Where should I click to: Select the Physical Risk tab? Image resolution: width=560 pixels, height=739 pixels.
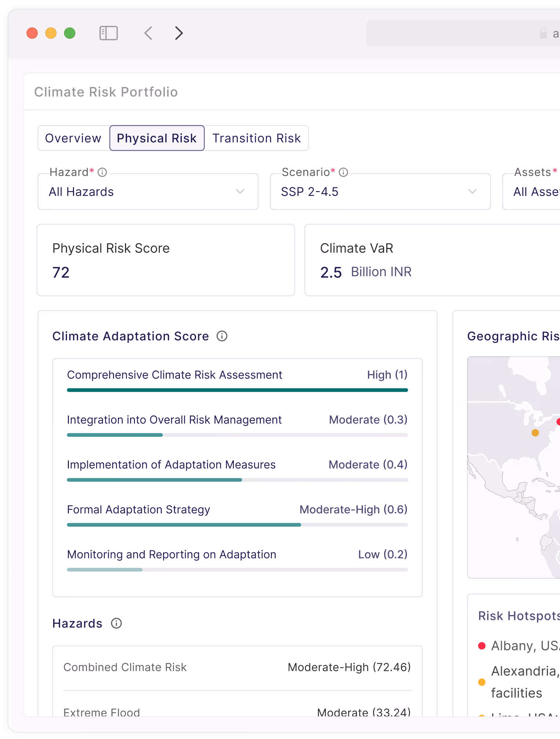coord(157,138)
